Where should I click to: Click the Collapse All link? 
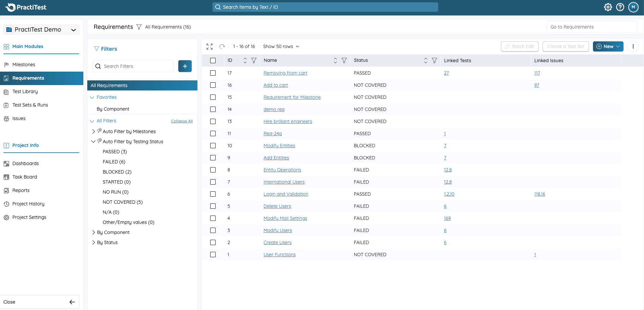click(x=182, y=121)
